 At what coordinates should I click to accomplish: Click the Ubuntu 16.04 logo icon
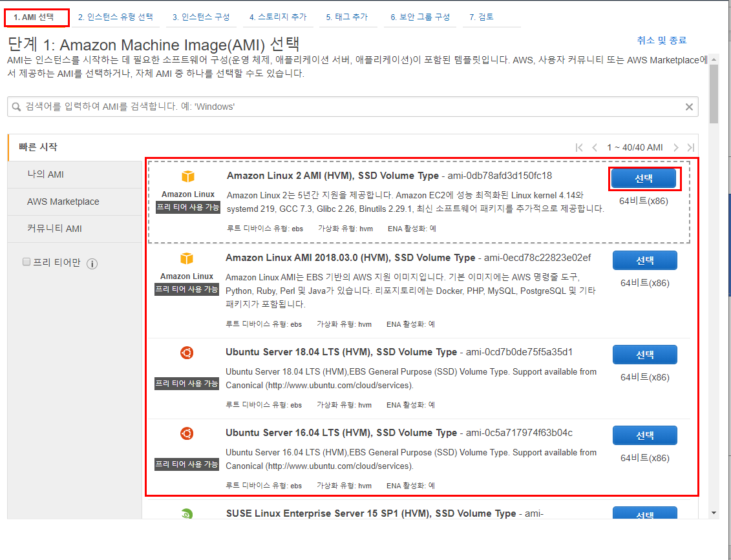(187, 434)
